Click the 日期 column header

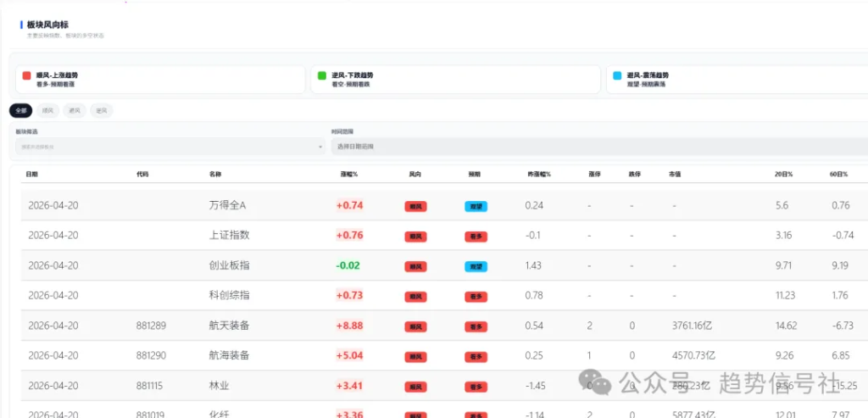(x=31, y=175)
